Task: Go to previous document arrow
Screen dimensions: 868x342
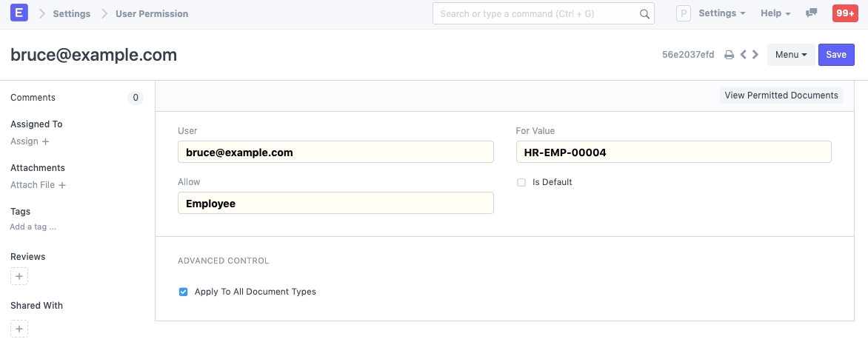Action: [x=744, y=55]
